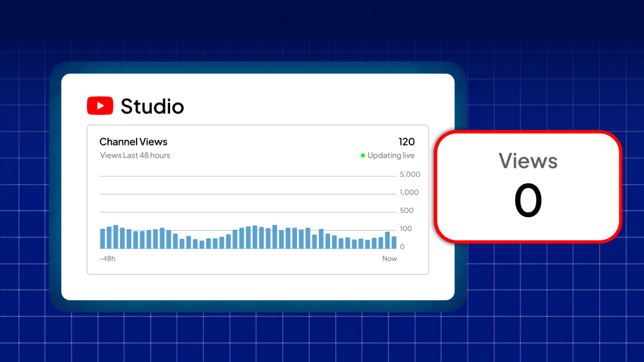Viewport: 644px width, 362px height.
Task: Click the channel views count "120"
Action: click(407, 142)
